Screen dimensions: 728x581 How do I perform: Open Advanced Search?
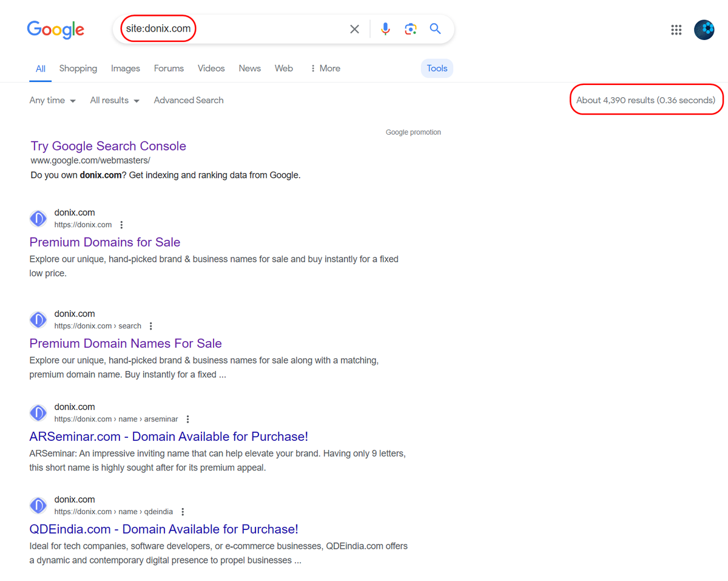189,100
